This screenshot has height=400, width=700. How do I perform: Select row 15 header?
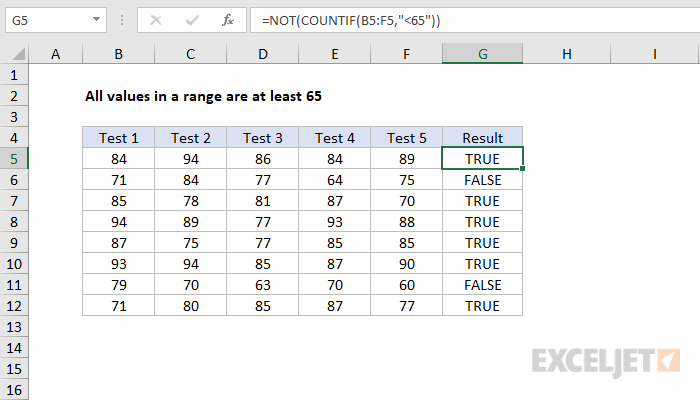point(14,369)
